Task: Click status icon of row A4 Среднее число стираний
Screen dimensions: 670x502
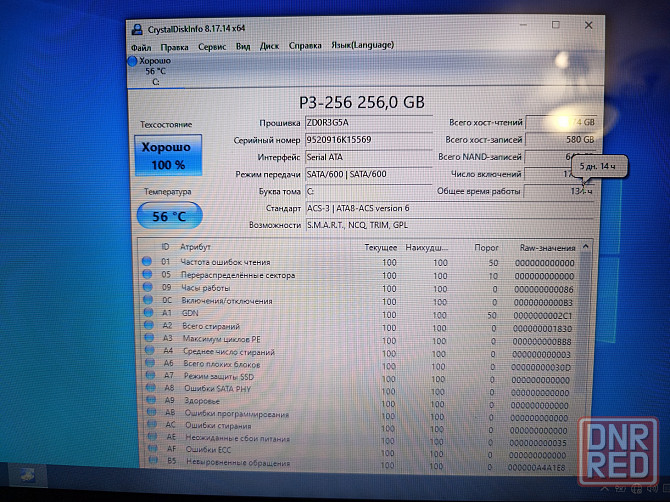Action: pos(150,350)
